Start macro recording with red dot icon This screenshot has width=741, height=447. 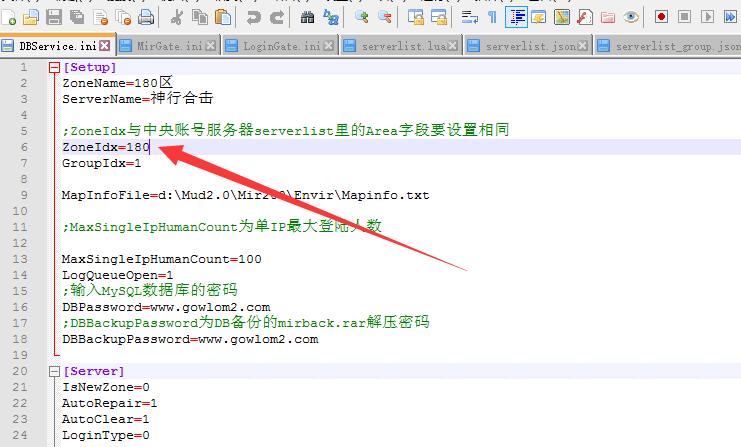pyautogui.click(x=661, y=17)
